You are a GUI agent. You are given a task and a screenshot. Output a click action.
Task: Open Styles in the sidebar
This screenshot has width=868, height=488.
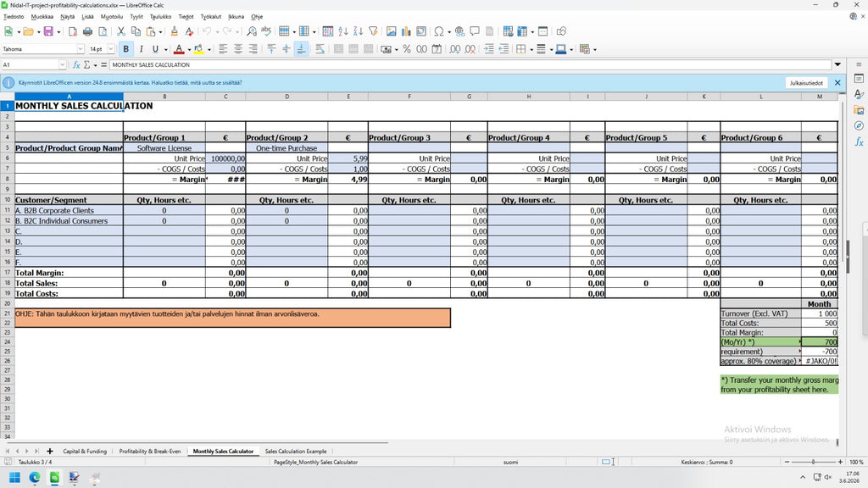pos(859,95)
